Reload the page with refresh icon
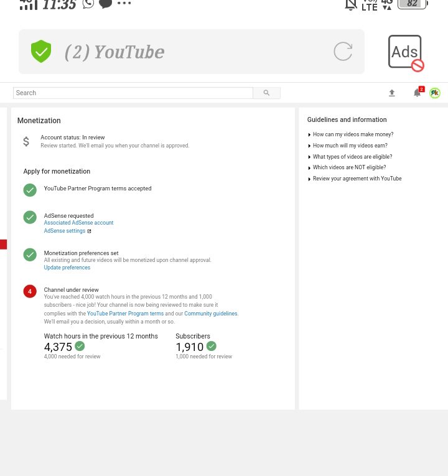 (x=343, y=51)
